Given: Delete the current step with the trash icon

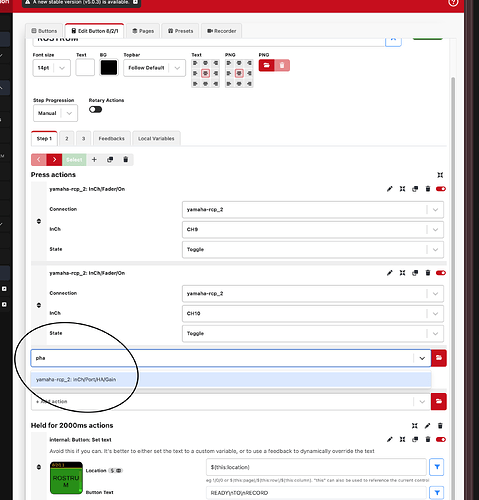Looking at the screenshot, I should pos(126,160).
